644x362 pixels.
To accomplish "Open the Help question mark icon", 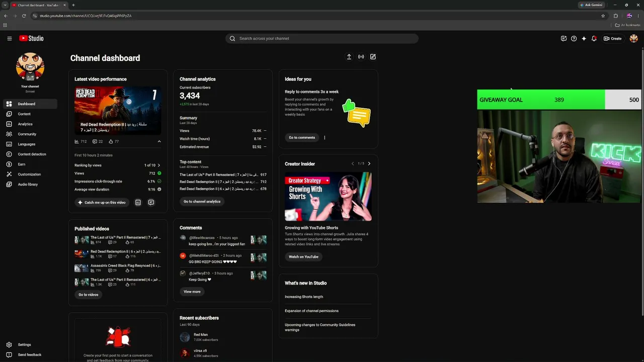I will coord(574,38).
